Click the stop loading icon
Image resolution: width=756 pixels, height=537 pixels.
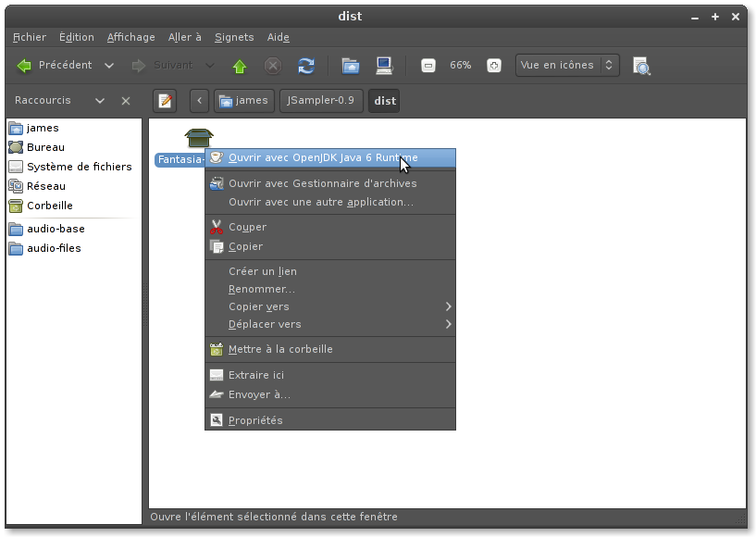[273, 66]
